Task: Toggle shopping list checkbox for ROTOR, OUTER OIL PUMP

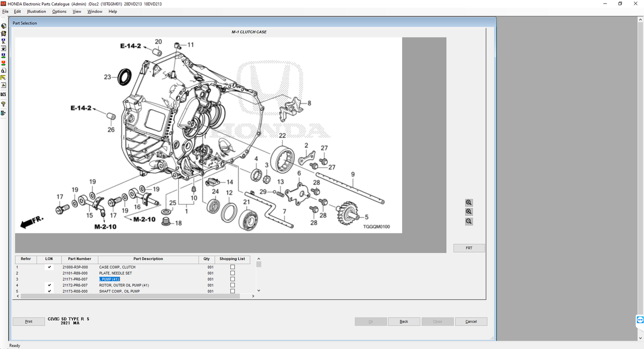Action: tap(232, 285)
